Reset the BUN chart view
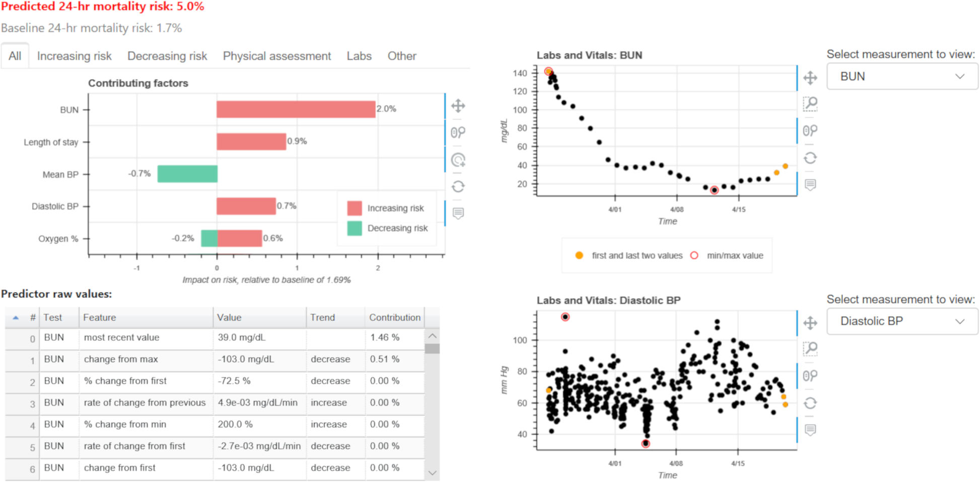This screenshot has width=980, height=482. pyautogui.click(x=810, y=158)
